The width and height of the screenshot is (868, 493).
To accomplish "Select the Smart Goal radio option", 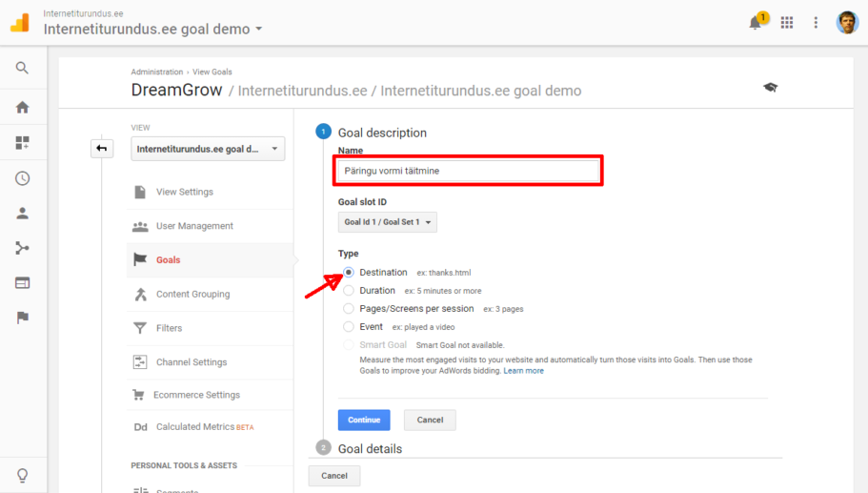I will tap(348, 345).
